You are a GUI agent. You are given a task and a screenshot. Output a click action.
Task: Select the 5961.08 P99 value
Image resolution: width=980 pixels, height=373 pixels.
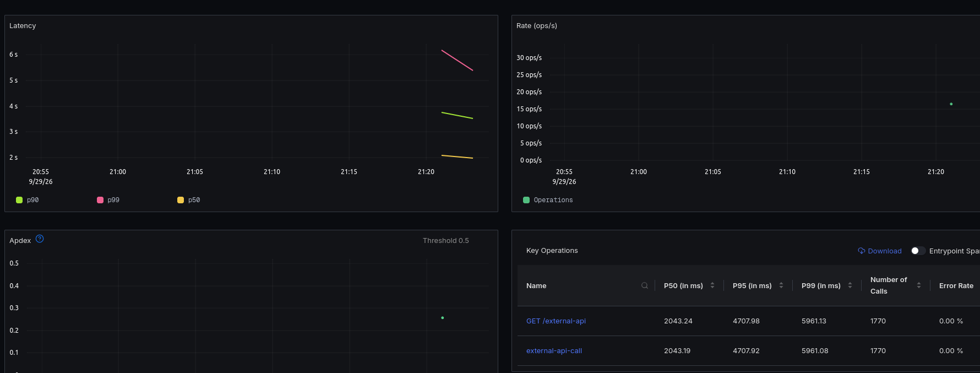[815, 350]
